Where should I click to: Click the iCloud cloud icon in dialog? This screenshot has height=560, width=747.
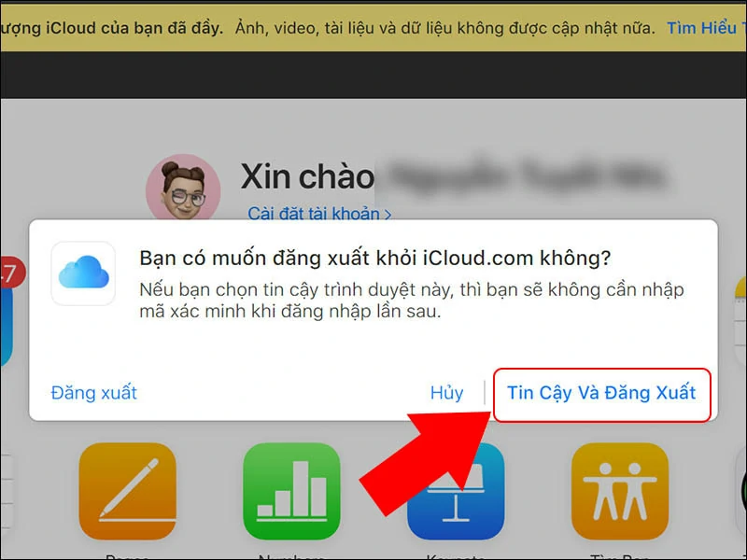point(83,273)
